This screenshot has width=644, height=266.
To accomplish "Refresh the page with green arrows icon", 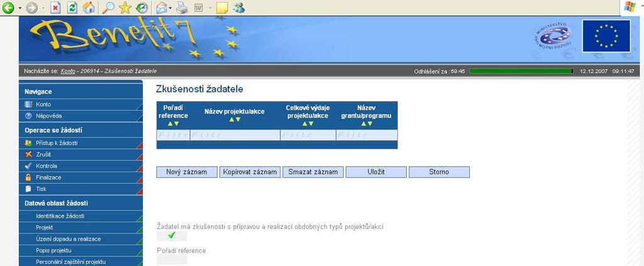I will point(72,8).
